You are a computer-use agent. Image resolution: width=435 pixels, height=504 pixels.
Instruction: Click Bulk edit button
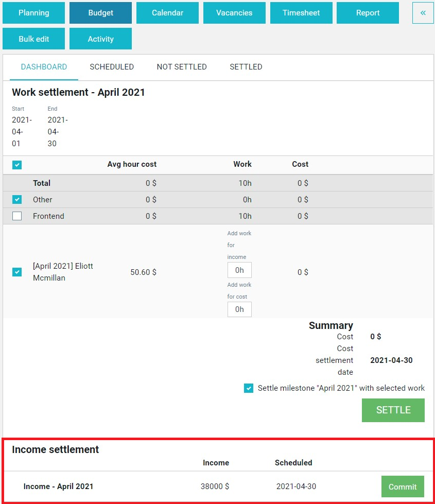tap(34, 39)
